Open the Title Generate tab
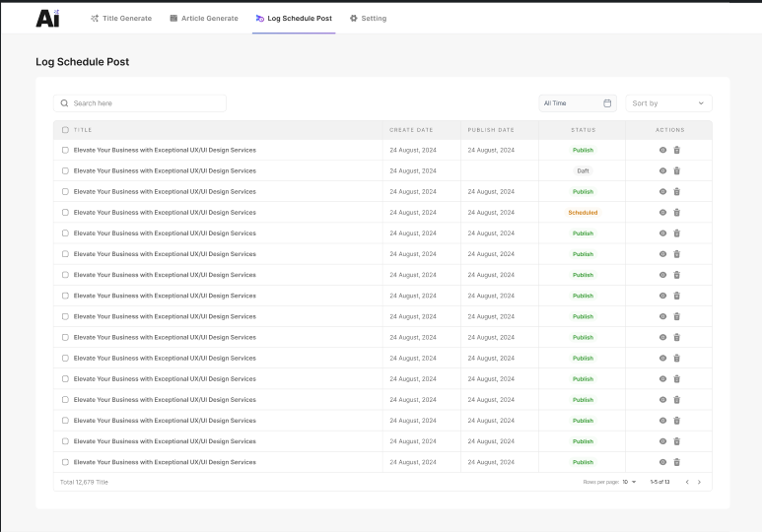Image resolution: width=762 pixels, height=532 pixels. click(121, 19)
